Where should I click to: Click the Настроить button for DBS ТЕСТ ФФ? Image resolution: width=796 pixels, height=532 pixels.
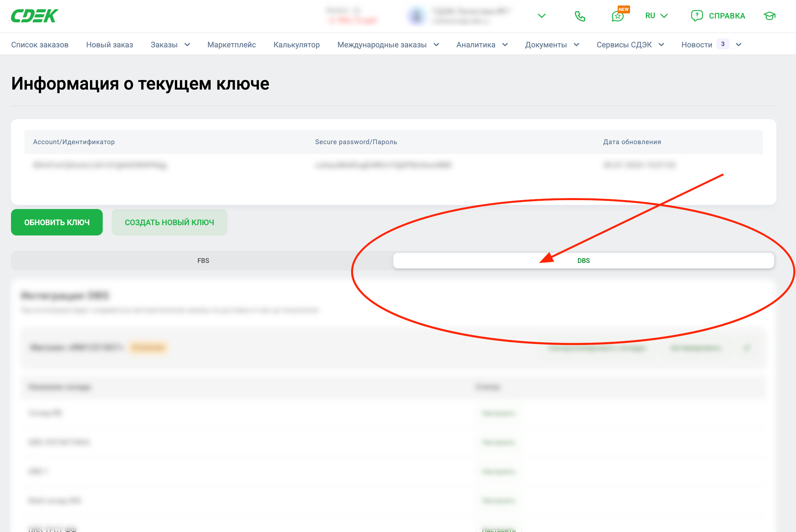498,529
